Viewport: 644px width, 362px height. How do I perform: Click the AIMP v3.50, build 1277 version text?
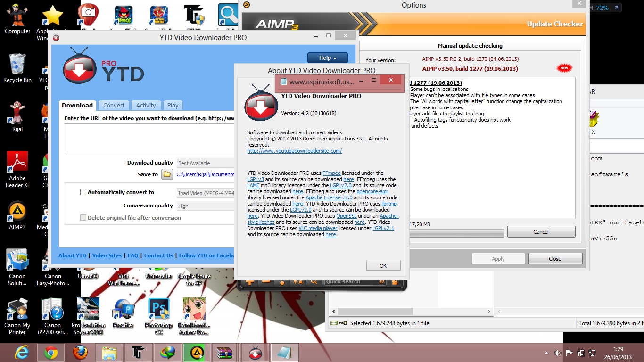click(x=470, y=69)
